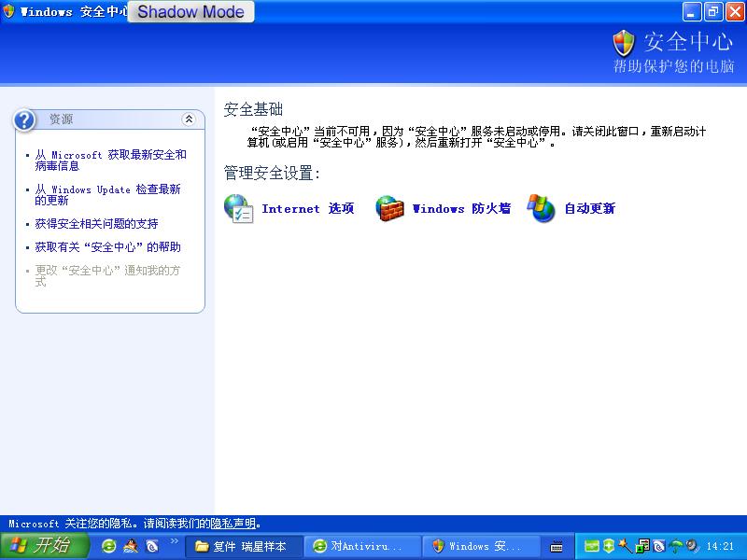Click the 管理安全设置 heading text
The image size is (747, 560).
pyautogui.click(x=272, y=173)
